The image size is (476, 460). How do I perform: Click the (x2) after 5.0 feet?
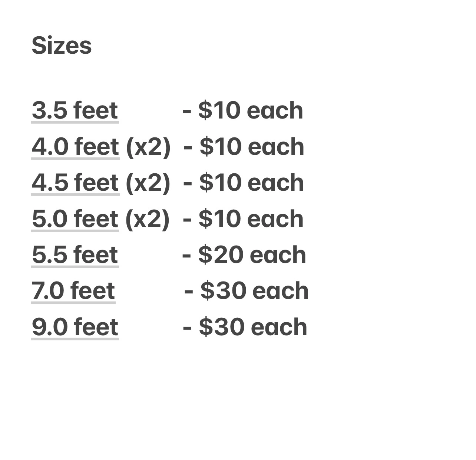click(148, 219)
